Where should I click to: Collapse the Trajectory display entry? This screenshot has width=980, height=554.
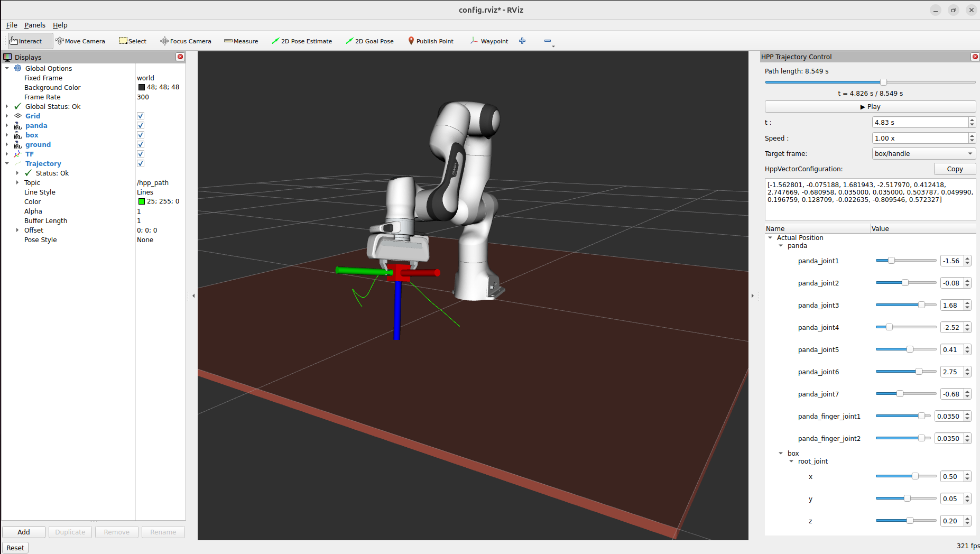7,163
